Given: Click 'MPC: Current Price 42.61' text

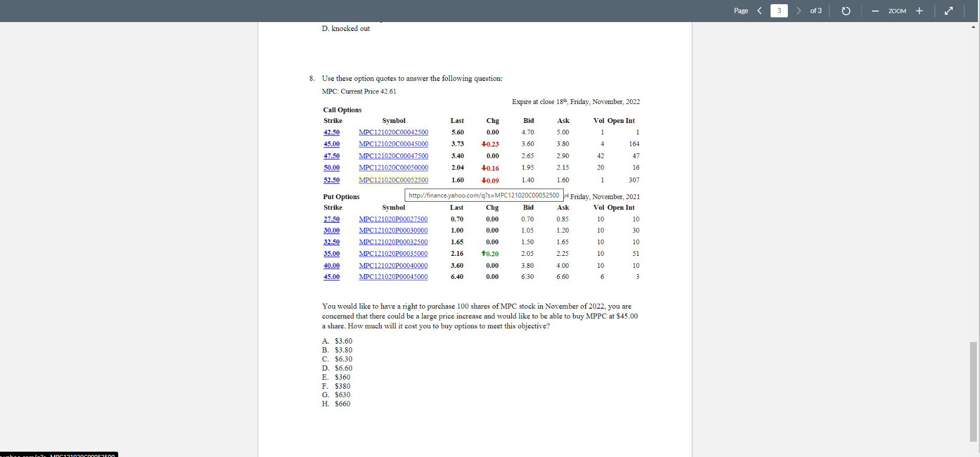Looking at the screenshot, I should [x=359, y=91].
